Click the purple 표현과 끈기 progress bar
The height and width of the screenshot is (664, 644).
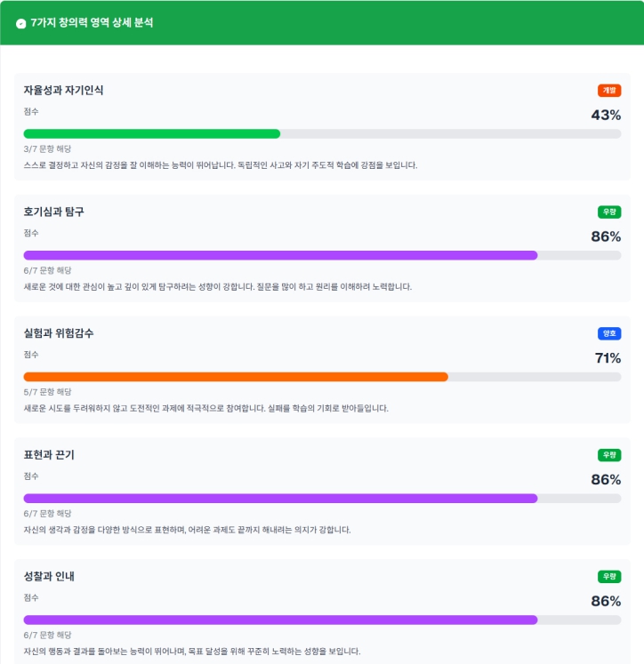[280, 499]
